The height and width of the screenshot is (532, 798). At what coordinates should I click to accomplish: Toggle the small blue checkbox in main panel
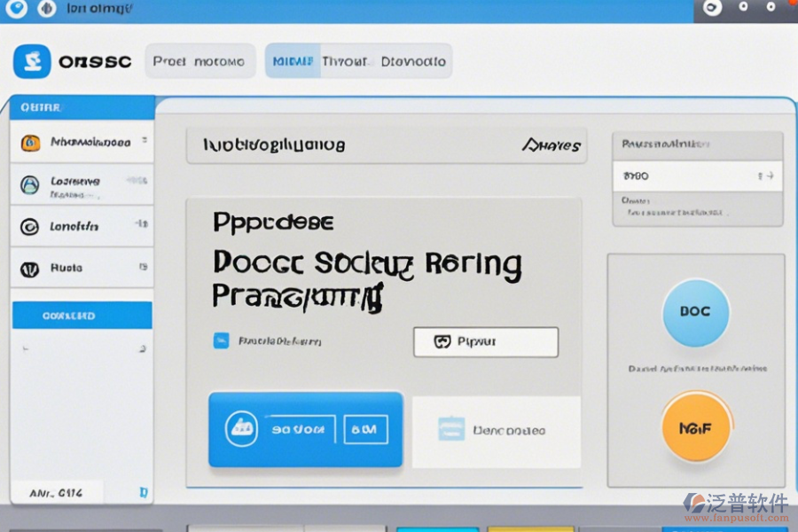221,340
